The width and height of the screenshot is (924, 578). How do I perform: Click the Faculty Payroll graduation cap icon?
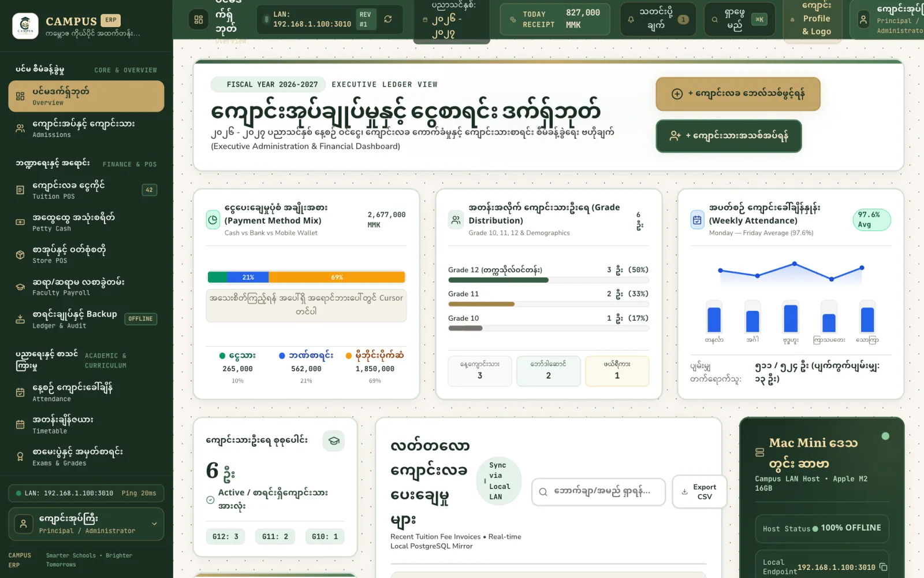click(20, 287)
